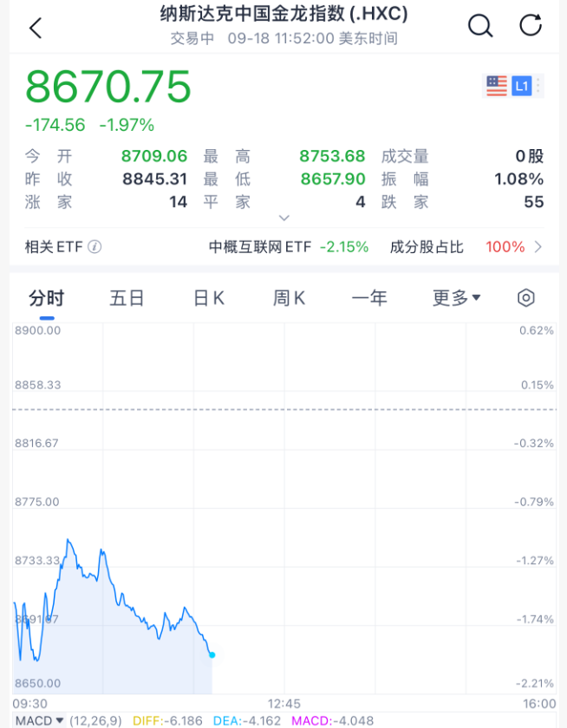The image size is (567, 728).
Task: Select the 周K chart tab
Action: point(289,298)
